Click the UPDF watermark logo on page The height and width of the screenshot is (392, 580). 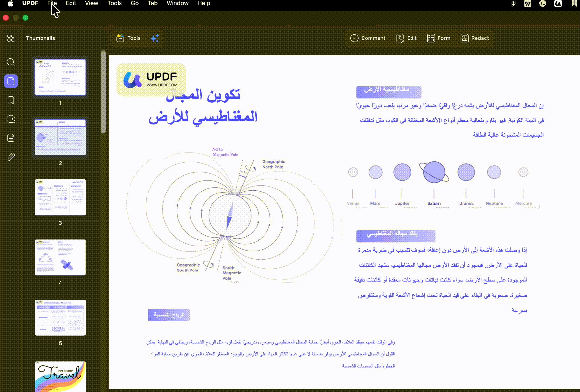coord(151,80)
